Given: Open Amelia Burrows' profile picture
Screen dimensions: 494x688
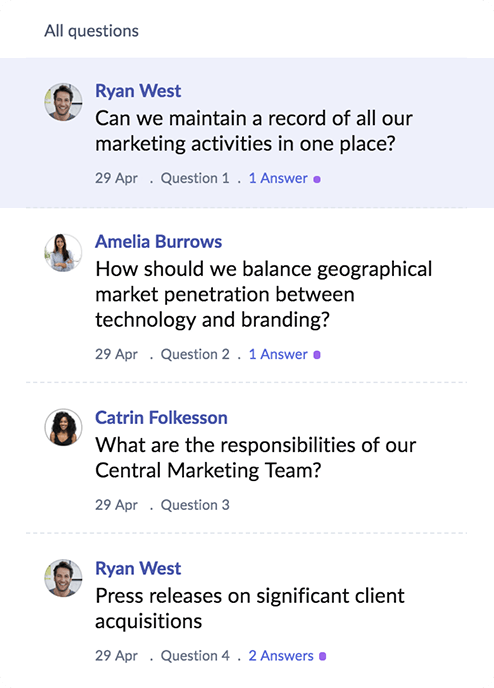Looking at the screenshot, I should pyautogui.click(x=63, y=252).
